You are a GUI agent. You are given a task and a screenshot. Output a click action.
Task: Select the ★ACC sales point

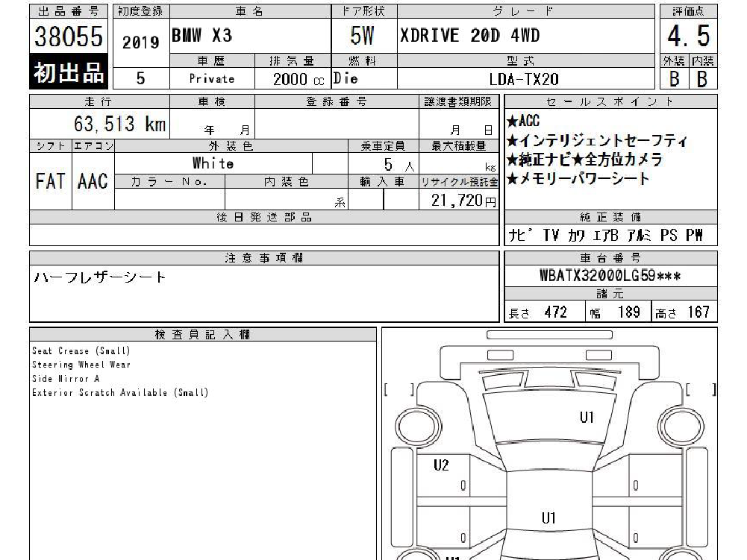point(523,121)
